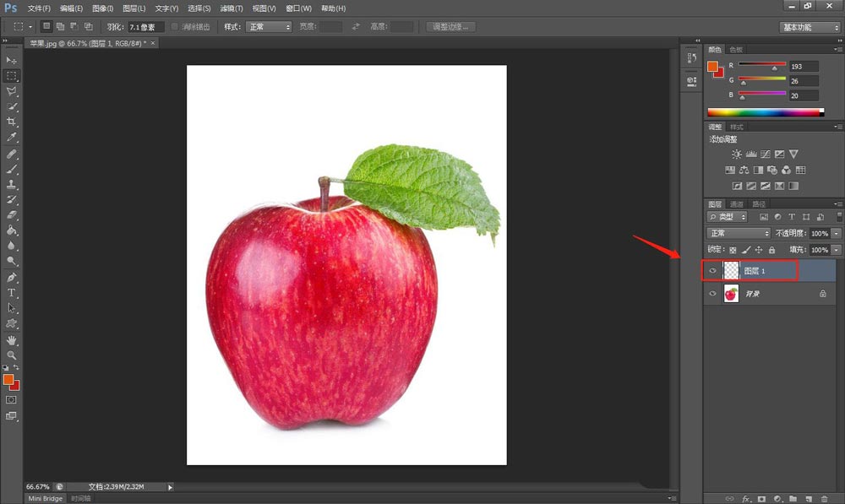The image size is (845, 504).
Task: Select the Brush tool
Action: (11, 169)
